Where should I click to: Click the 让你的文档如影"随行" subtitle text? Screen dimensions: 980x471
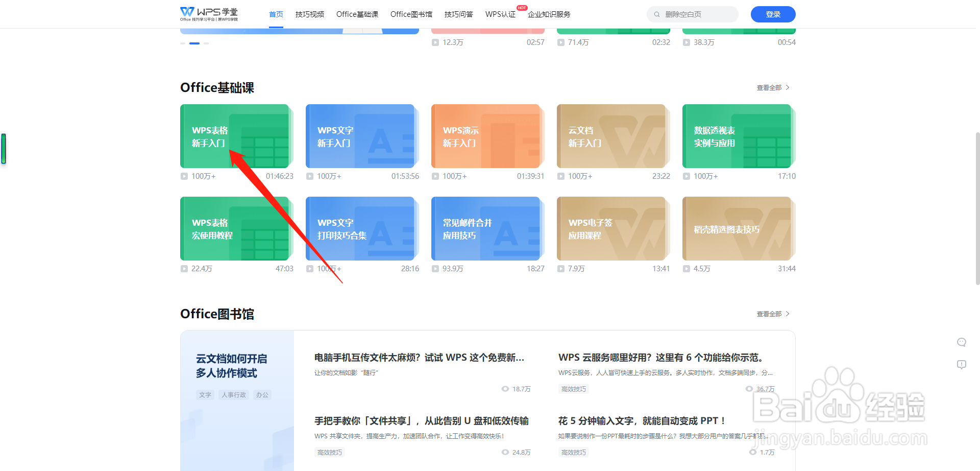pos(346,373)
